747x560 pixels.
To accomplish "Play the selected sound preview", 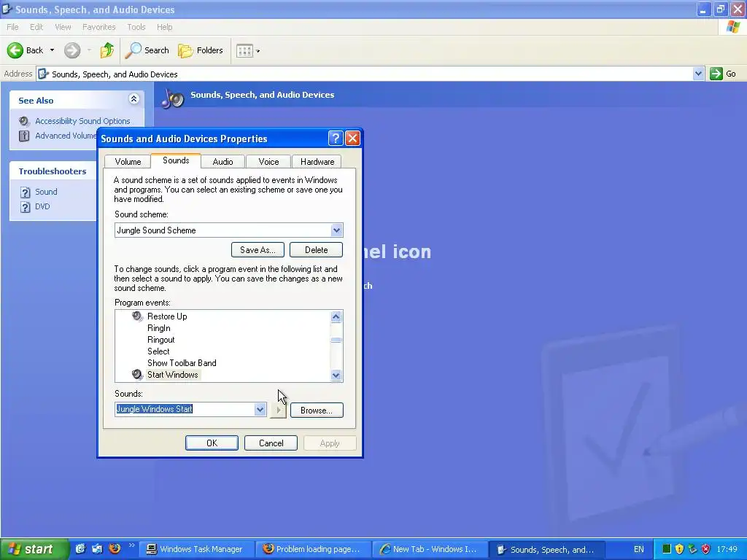I will 278,410.
